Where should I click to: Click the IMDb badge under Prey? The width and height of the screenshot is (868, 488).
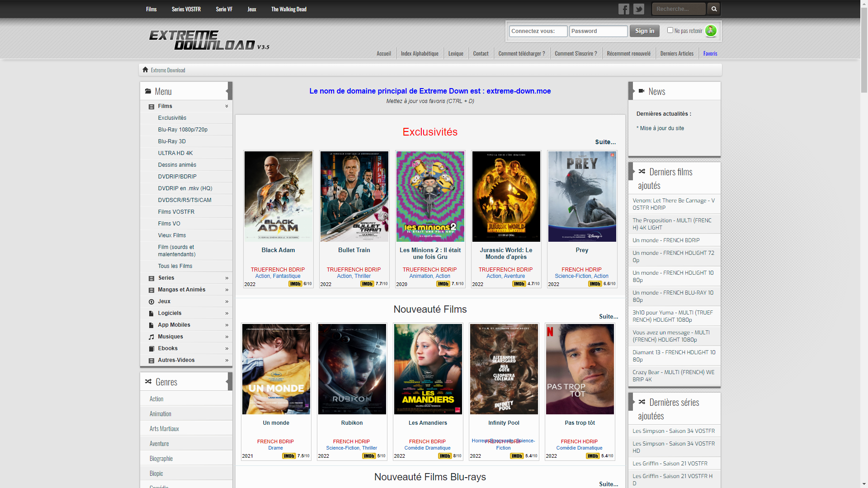click(x=595, y=284)
